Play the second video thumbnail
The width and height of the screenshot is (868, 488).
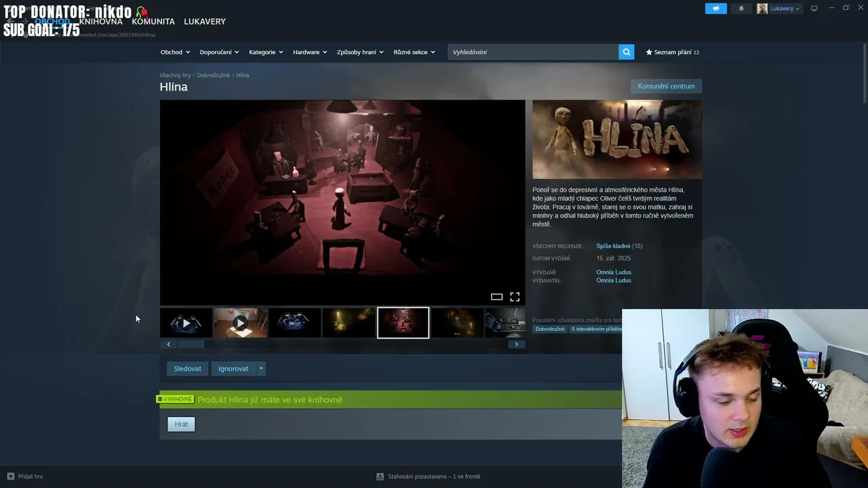click(x=240, y=323)
